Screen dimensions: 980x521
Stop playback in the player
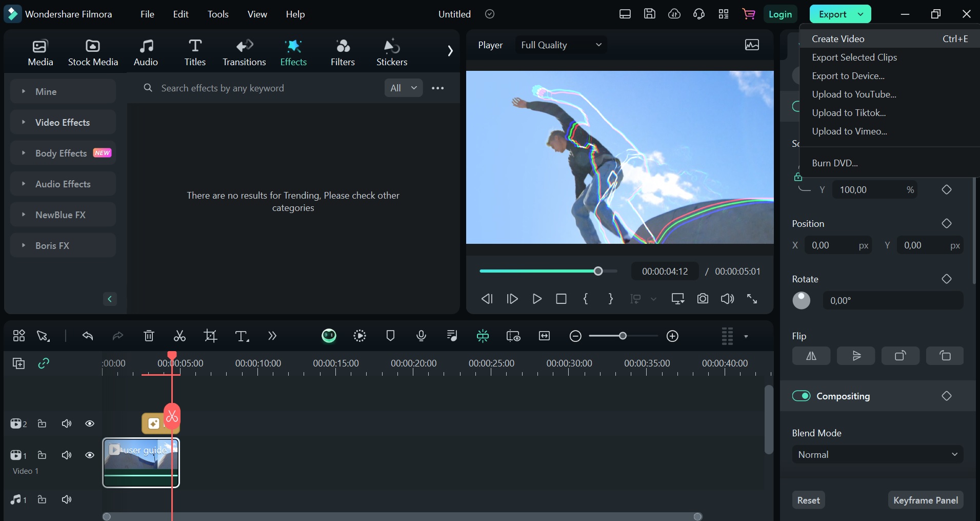[x=562, y=299]
